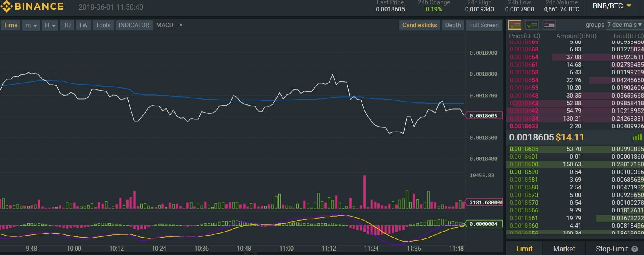Open the chart Tools menu

coord(103,25)
